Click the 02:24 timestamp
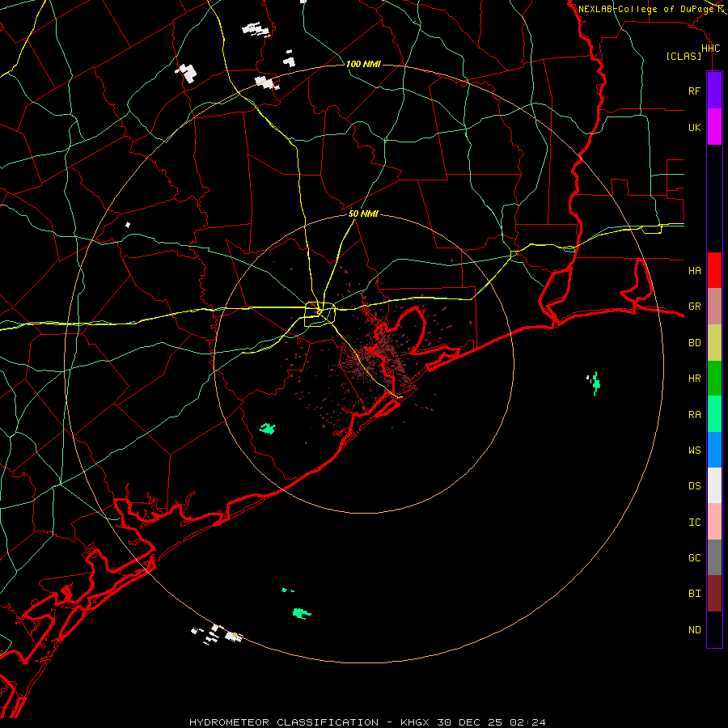The image size is (728, 728). point(527,722)
